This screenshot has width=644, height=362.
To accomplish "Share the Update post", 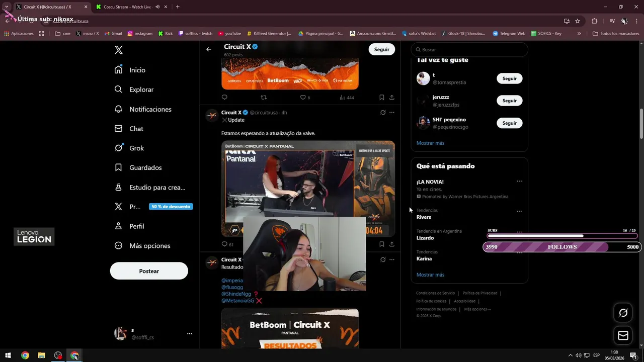I will (x=392, y=244).
